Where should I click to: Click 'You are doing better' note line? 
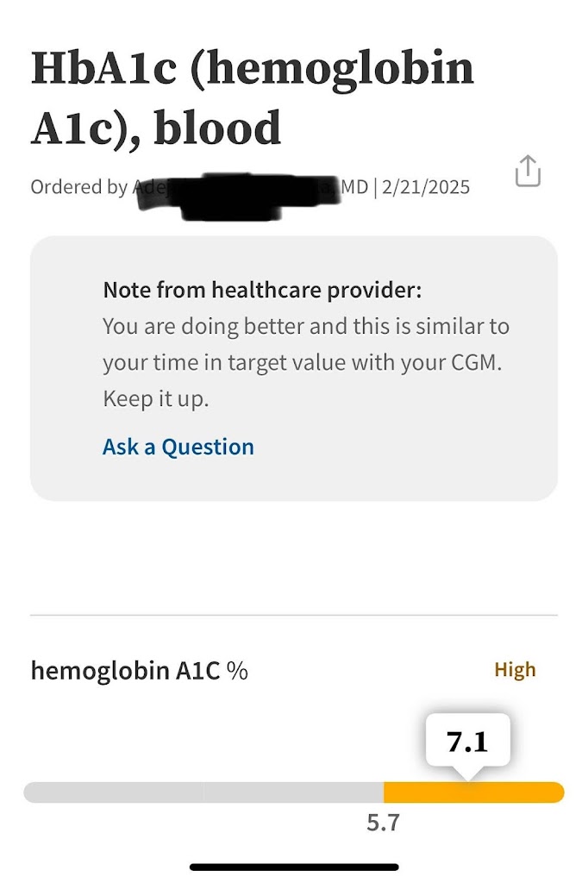305,327
